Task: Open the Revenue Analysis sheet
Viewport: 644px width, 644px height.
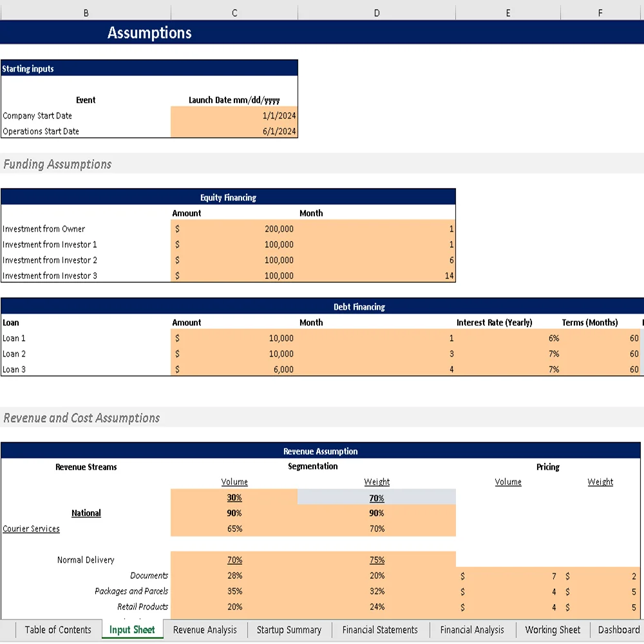Action: click(205, 630)
